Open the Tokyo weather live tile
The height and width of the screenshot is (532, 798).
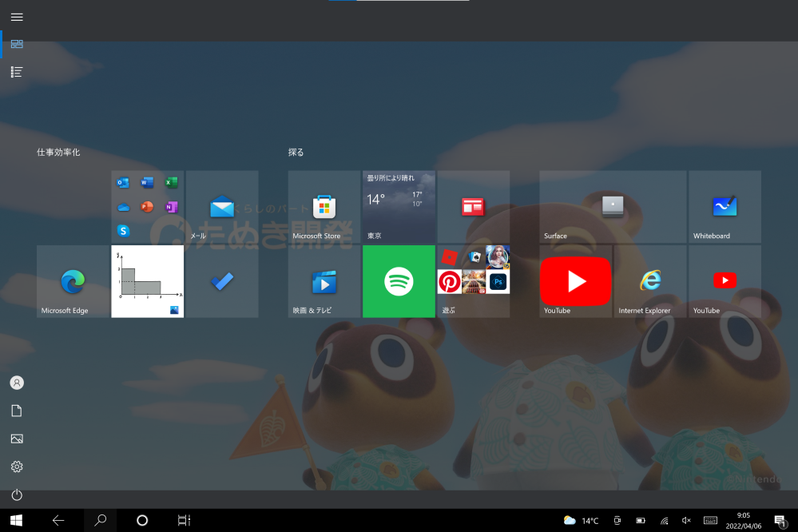[x=399, y=207]
